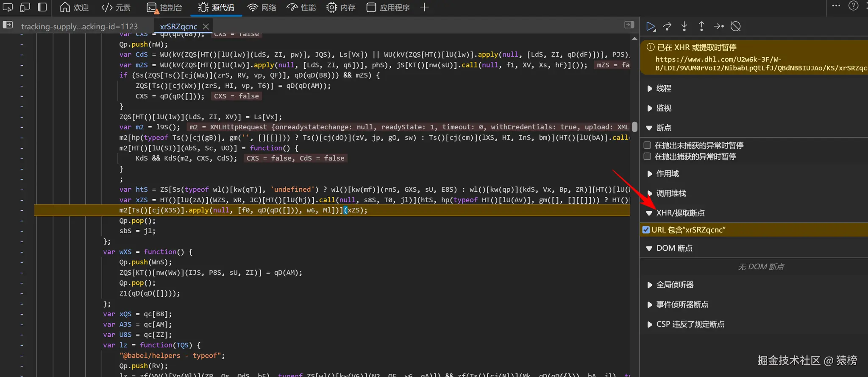Image resolution: width=868 pixels, height=377 pixels.
Task: Deactivate all breakpoints icon
Action: pos(736,26)
